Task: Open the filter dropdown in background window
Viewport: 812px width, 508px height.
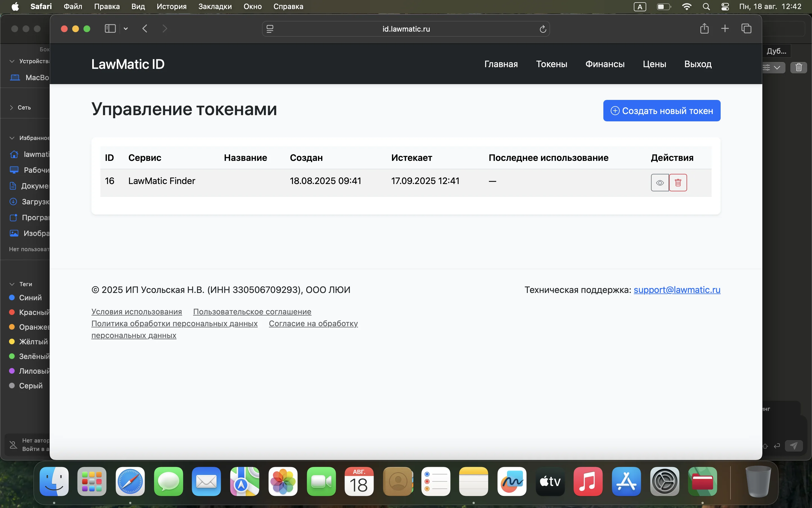Action: point(773,67)
